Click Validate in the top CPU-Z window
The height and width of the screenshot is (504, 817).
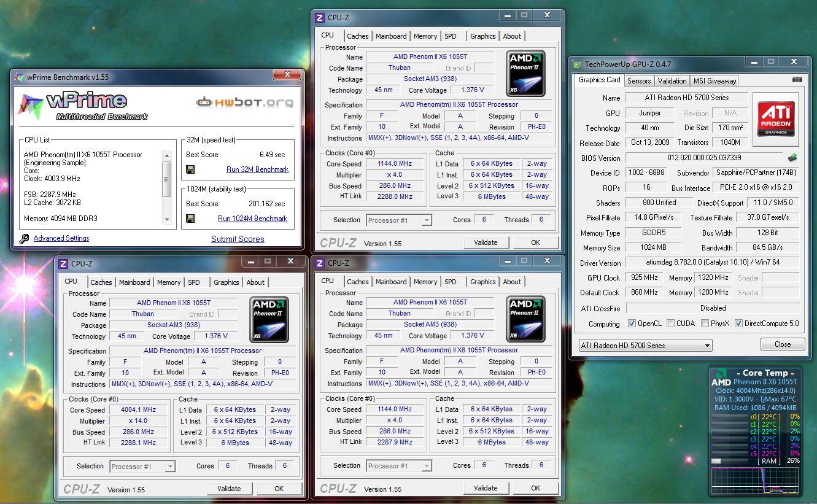pos(486,242)
